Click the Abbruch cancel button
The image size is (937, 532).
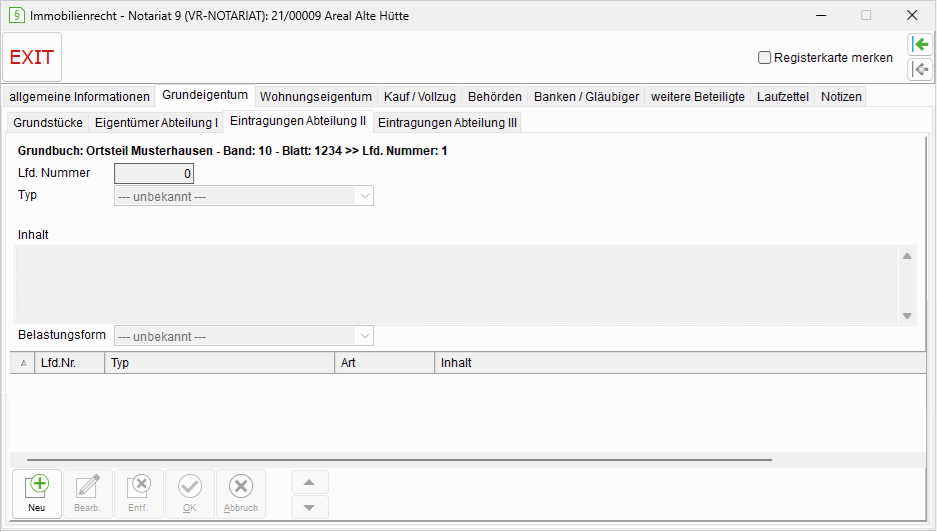coord(241,494)
